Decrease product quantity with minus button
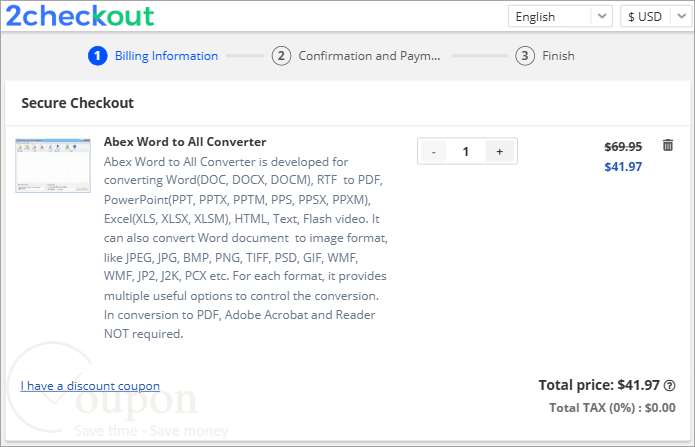695x447 pixels. click(433, 152)
